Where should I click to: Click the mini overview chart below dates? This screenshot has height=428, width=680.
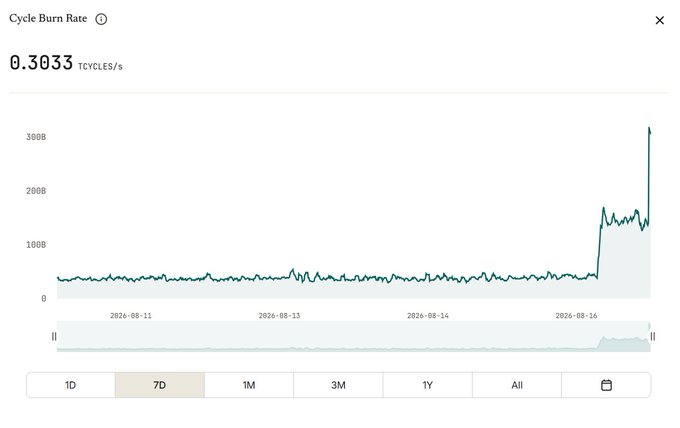click(x=353, y=337)
